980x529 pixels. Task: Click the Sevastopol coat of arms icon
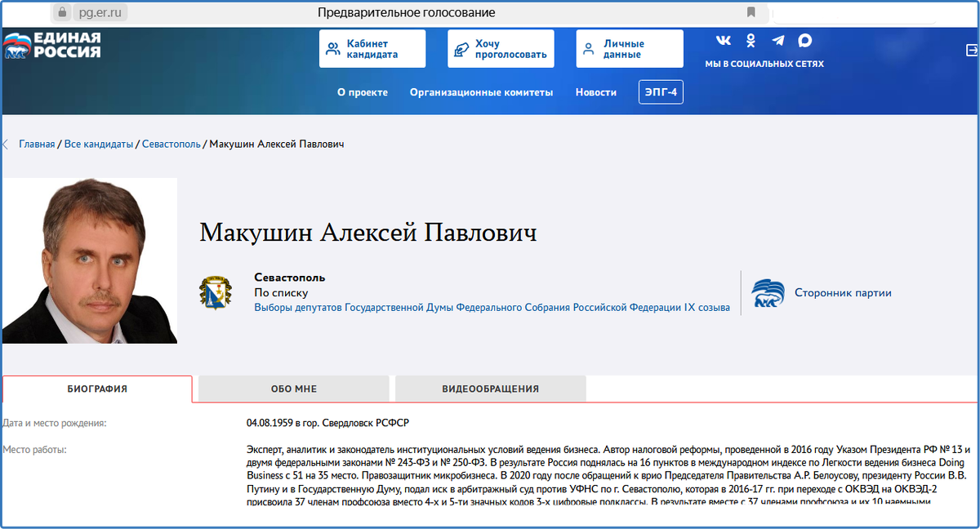tap(216, 292)
